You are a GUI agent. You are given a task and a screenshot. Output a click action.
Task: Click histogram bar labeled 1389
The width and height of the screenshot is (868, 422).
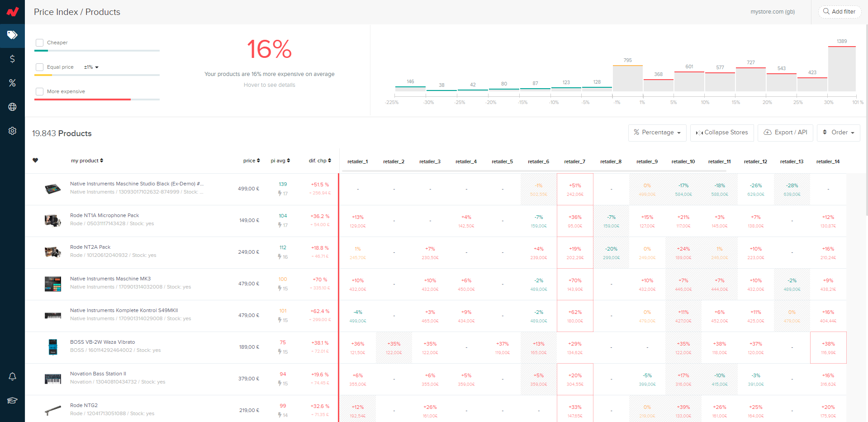(x=842, y=69)
